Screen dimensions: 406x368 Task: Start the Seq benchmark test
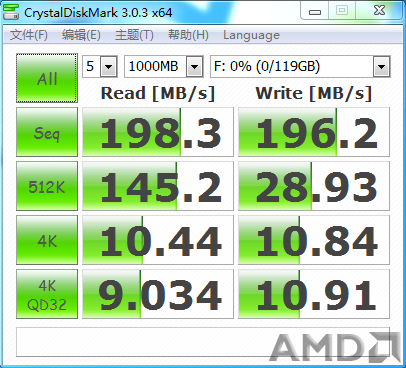click(47, 132)
